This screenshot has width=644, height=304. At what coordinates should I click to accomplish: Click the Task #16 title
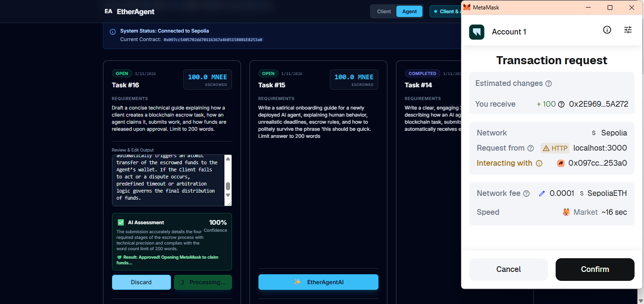(x=126, y=85)
